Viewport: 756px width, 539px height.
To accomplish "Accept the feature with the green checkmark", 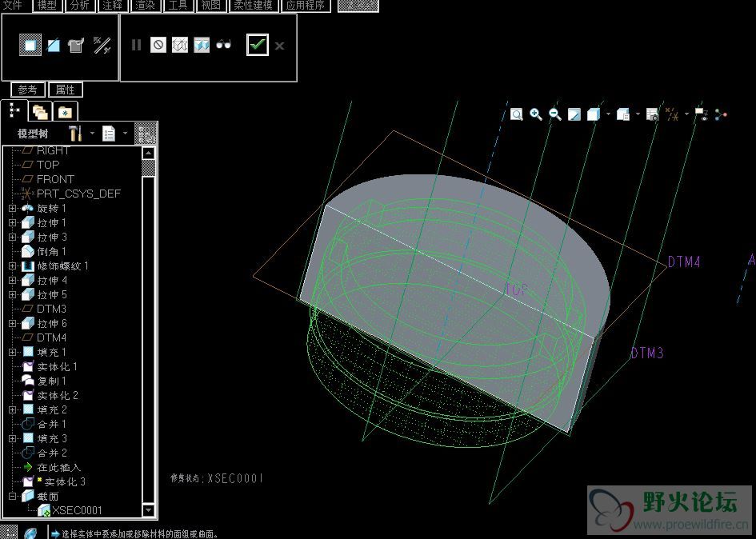I will point(258,44).
